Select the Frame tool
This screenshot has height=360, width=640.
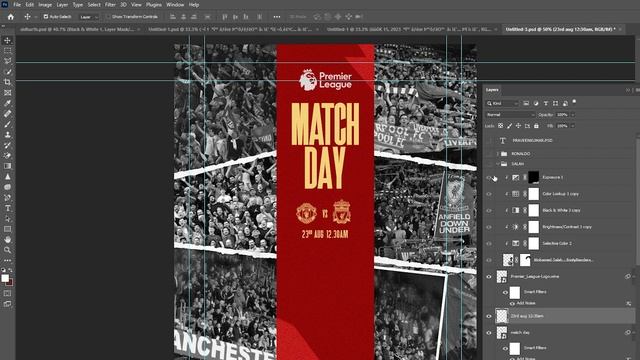[7, 93]
